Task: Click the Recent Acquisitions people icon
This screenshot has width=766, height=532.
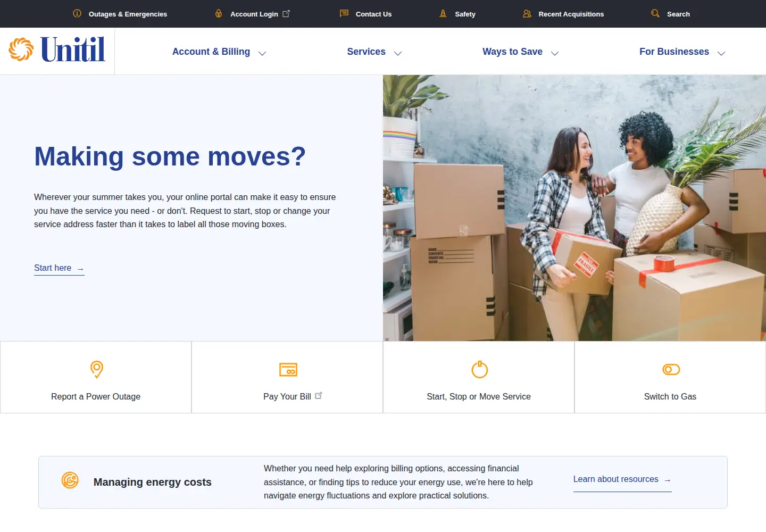Action: 527,13
